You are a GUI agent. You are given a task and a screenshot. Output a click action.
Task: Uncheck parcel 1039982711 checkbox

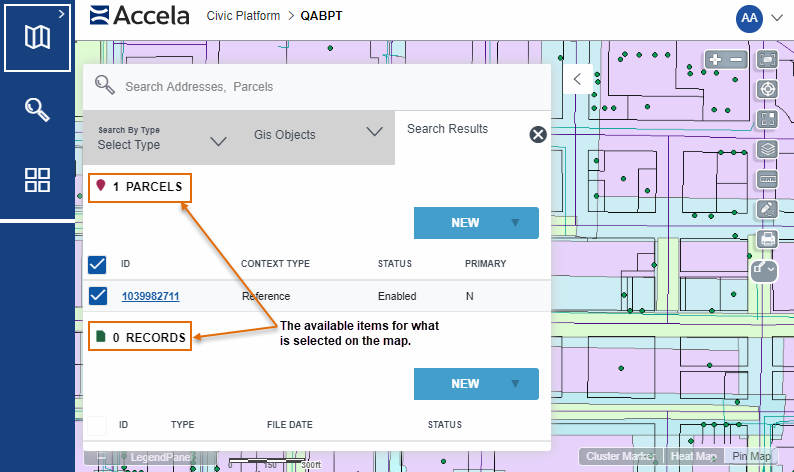point(97,296)
